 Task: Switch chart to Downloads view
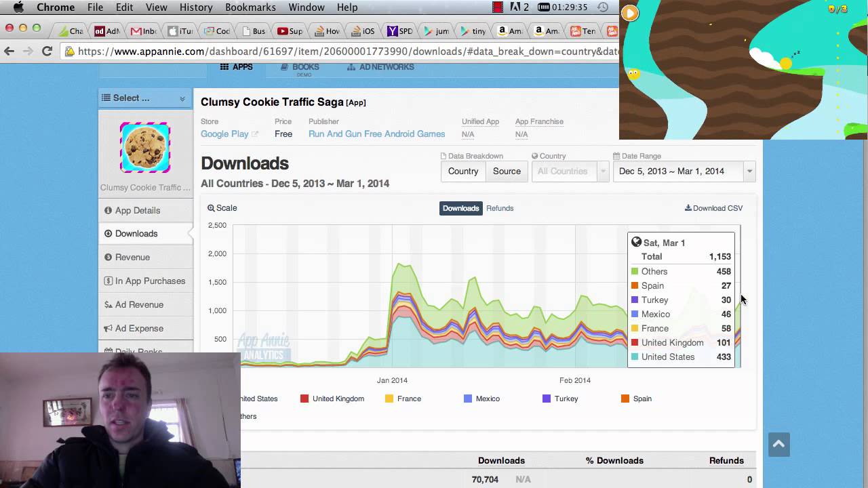coord(461,208)
